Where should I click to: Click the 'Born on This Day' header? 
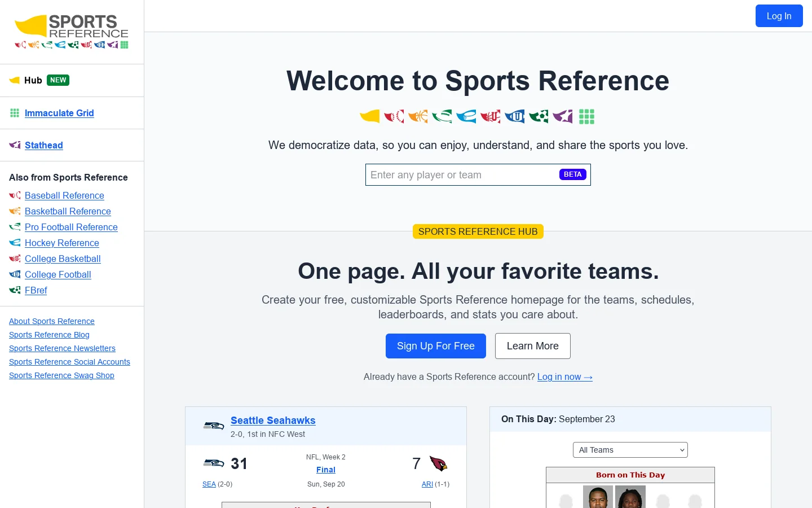[630, 475]
